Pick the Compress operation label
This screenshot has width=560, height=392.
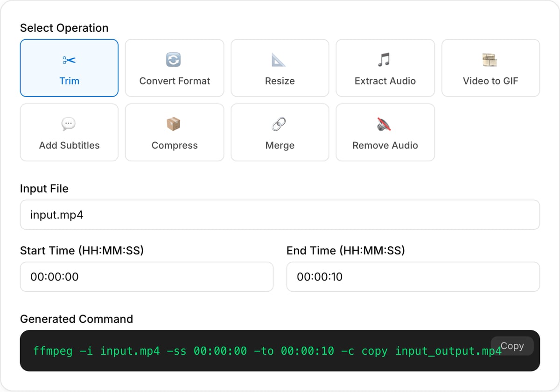pos(175,145)
